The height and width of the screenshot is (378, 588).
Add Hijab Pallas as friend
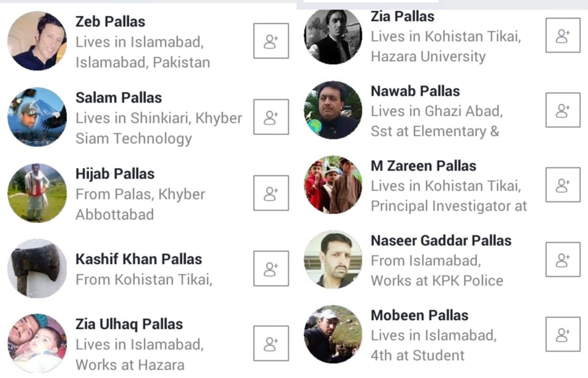[x=271, y=193]
